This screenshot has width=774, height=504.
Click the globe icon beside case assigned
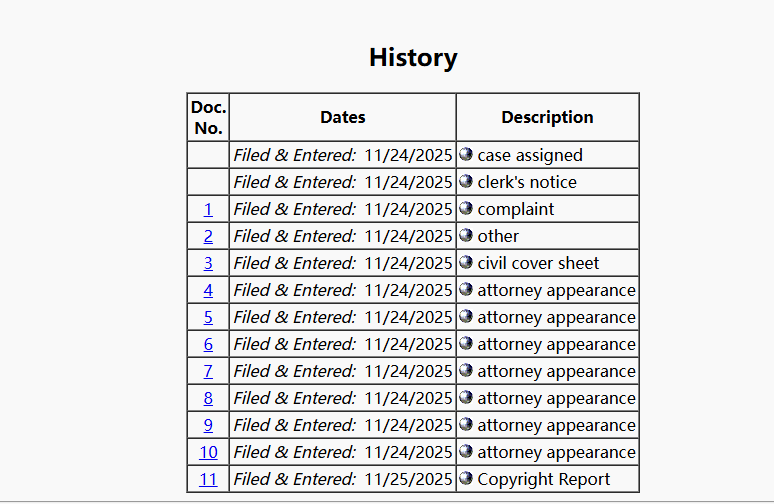coord(466,155)
